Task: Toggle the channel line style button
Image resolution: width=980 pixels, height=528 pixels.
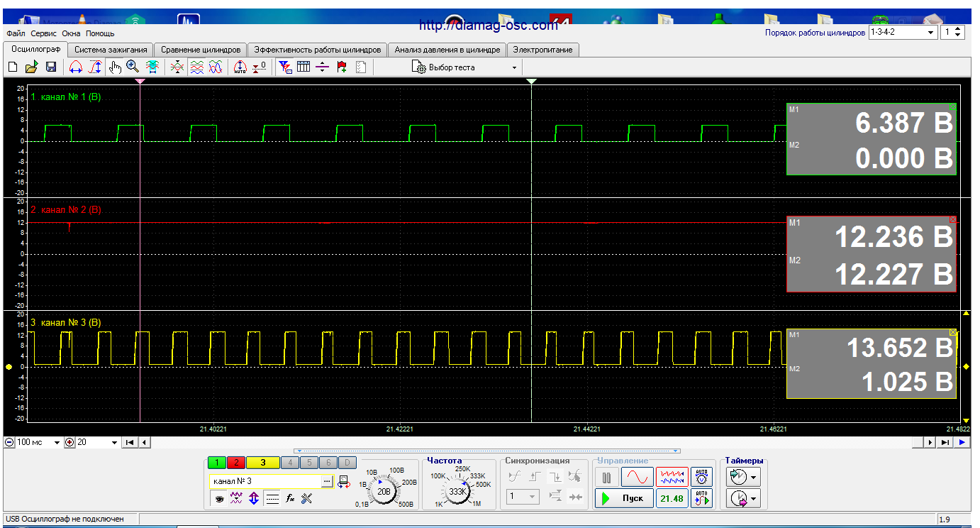Action: click(x=272, y=499)
